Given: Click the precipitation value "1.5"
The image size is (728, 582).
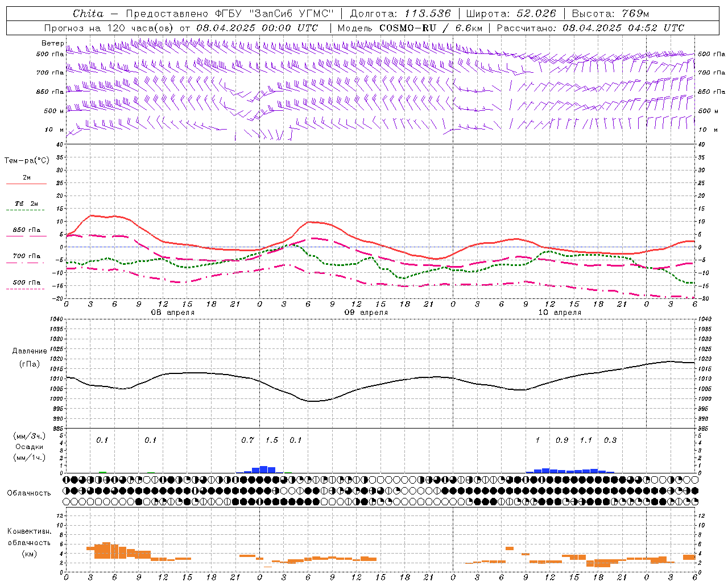Looking at the screenshot, I should click(x=272, y=440).
